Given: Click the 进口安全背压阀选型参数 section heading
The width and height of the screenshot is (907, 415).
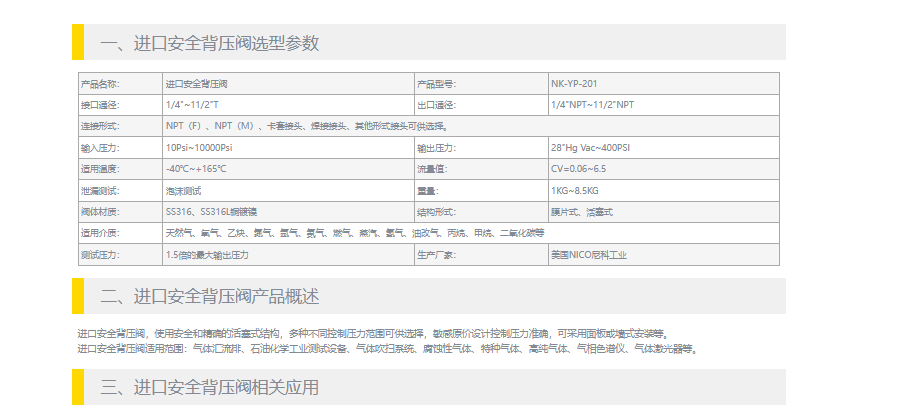Looking at the screenshot, I should pos(209,43).
